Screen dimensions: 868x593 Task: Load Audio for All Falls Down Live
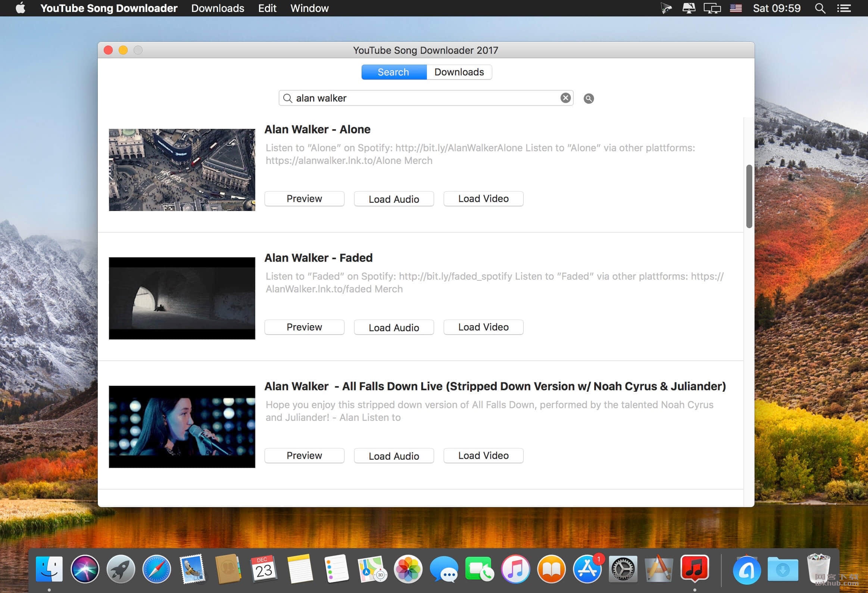click(x=394, y=456)
